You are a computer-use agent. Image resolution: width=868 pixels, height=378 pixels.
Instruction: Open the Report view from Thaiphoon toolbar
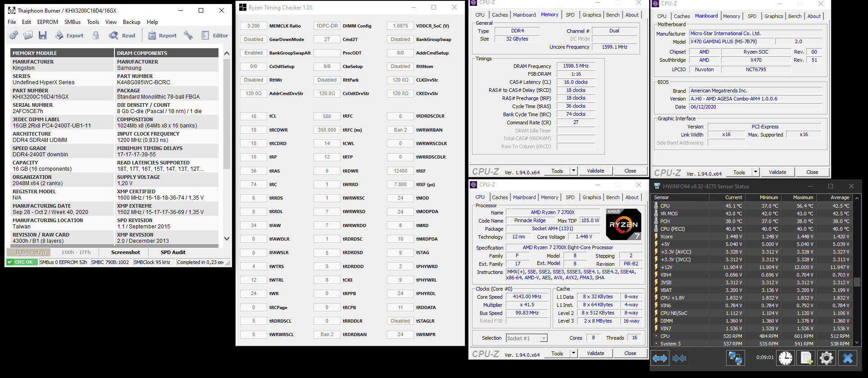point(162,36)
